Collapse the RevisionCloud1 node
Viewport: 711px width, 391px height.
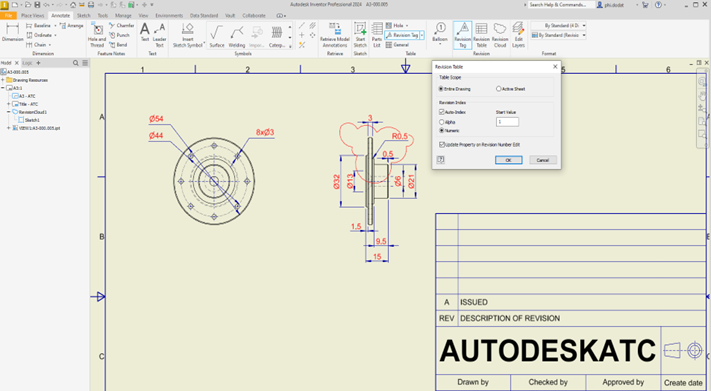click(x=9, y=112)
